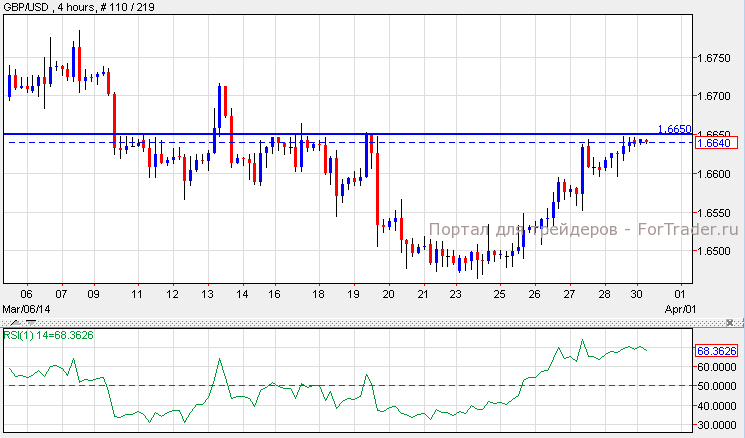Click the RSI(1) 14 indicator label

coord(48,335)
